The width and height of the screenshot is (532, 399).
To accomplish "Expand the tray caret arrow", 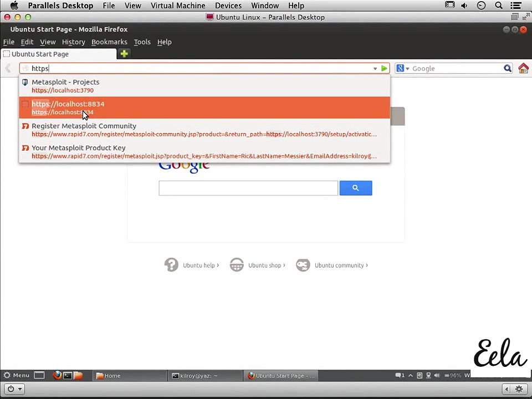I will click(x=411, y=375).
